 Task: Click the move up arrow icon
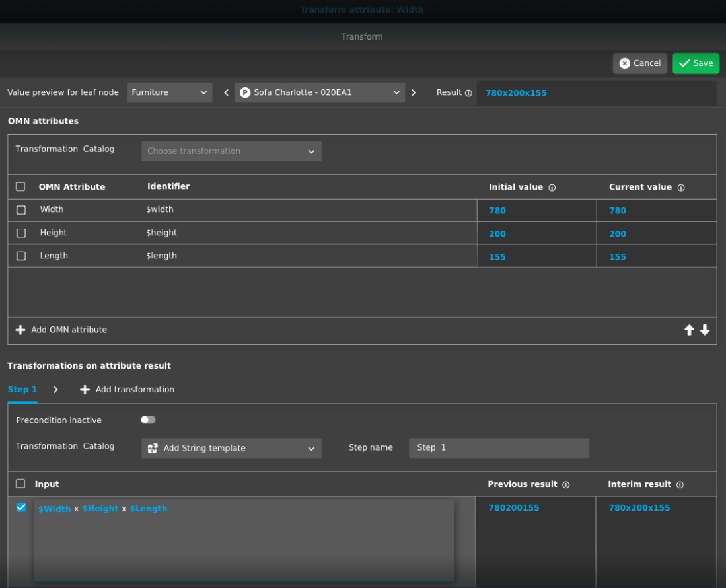coord(689,330)
